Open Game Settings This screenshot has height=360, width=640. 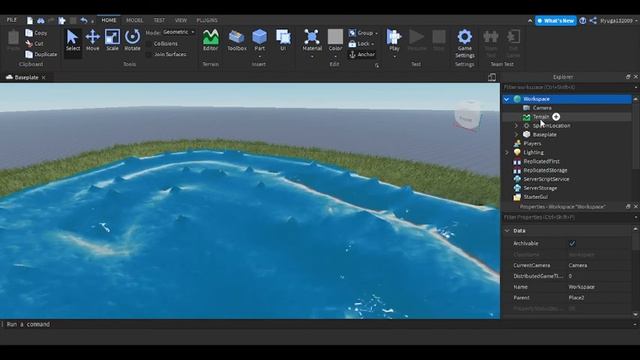[x=464, y=44]
